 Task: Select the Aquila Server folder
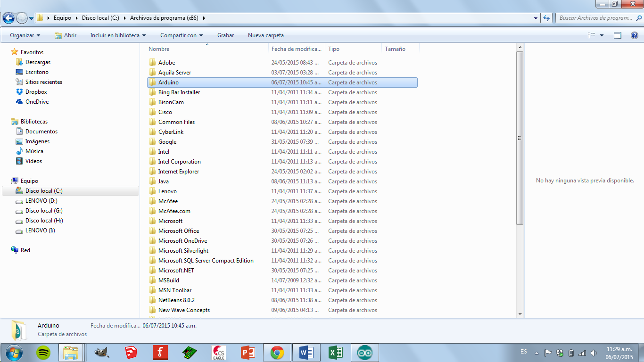(x=174, y=73)
